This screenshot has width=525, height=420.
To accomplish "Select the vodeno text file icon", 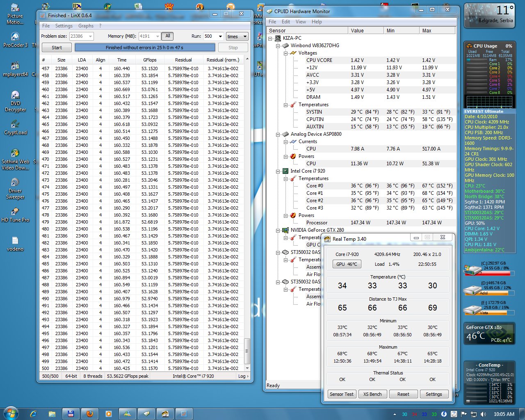I will click(x=15, y=244).
